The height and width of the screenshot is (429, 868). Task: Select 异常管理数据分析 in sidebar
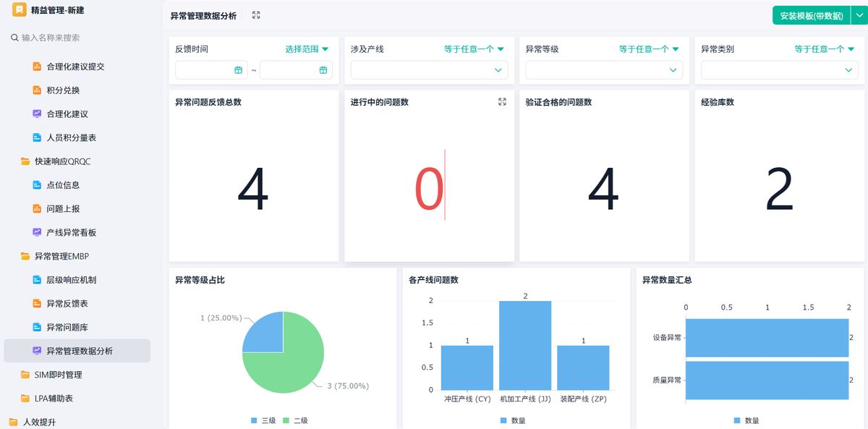(x=77, y=351)
